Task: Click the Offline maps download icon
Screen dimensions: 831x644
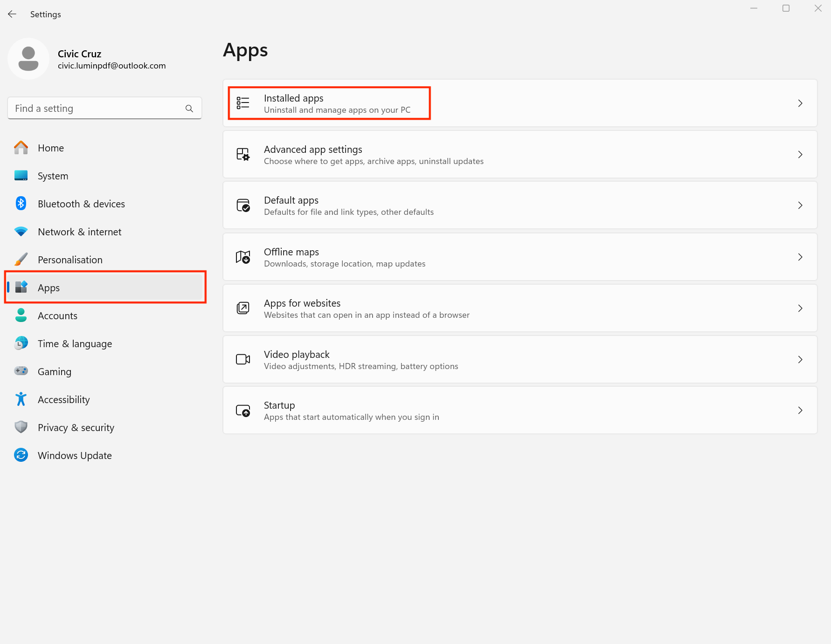Action: (x=243, y=257)
